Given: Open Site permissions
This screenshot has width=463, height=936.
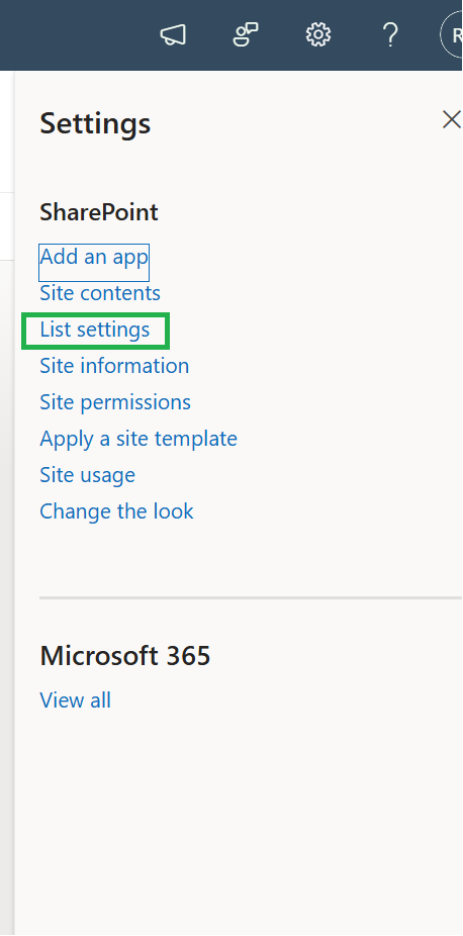Looking at the screenshot, I should [x=115, y=403].
